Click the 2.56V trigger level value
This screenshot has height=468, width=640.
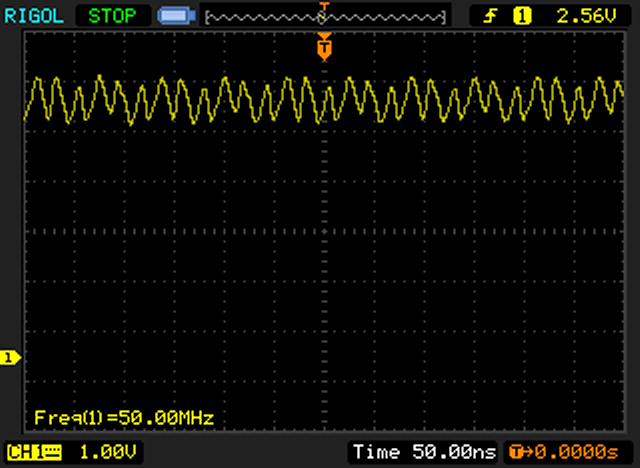(x=586, y=16)
